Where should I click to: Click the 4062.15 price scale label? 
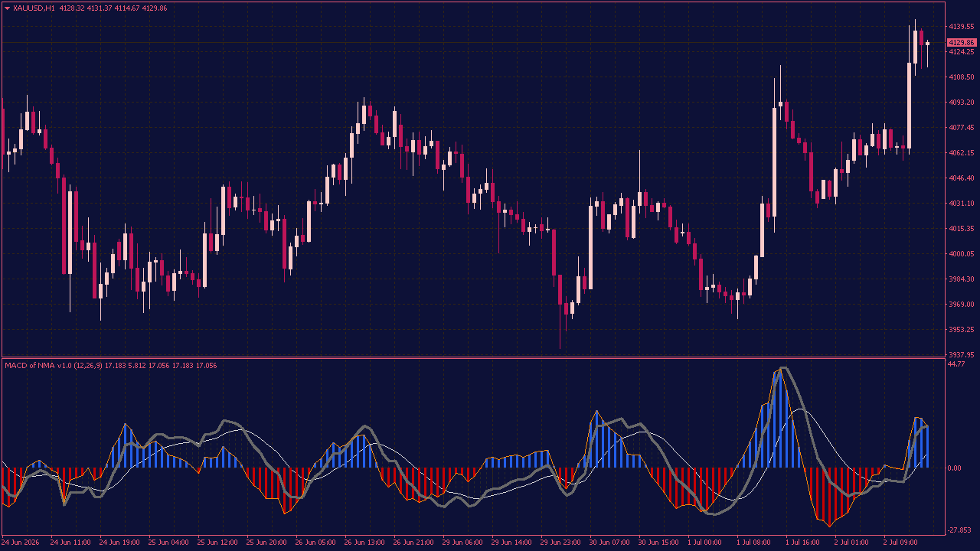(x=961, y=153)
